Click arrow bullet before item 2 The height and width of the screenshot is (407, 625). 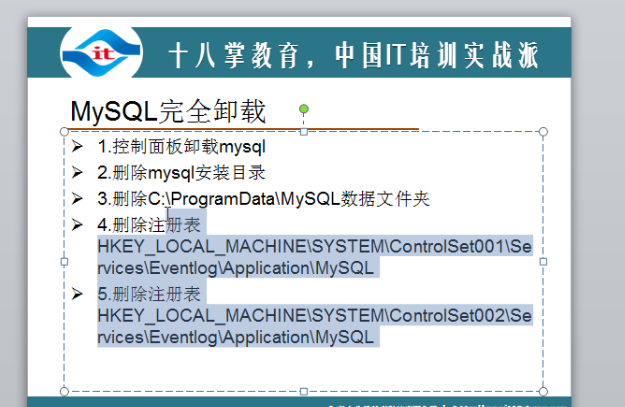77,172
